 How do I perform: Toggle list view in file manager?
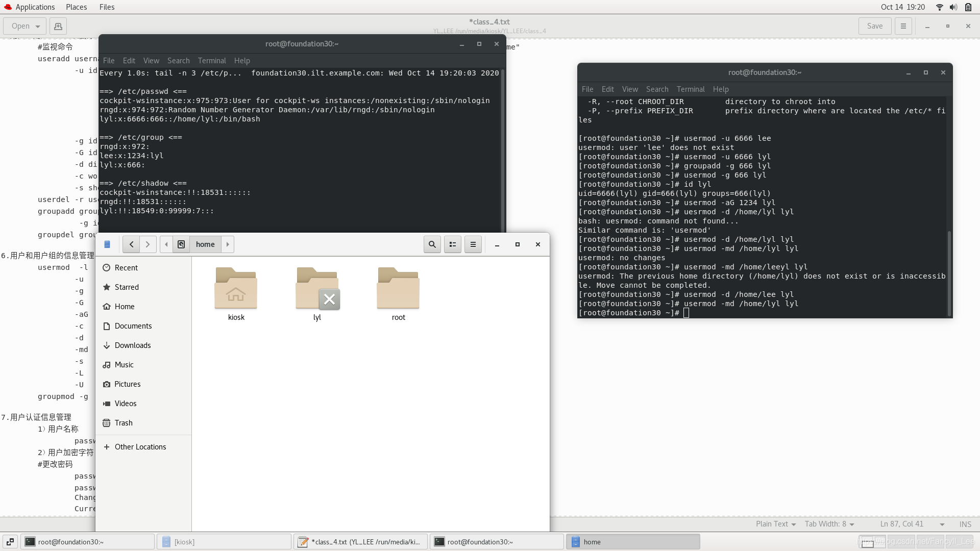coord(452,244)
